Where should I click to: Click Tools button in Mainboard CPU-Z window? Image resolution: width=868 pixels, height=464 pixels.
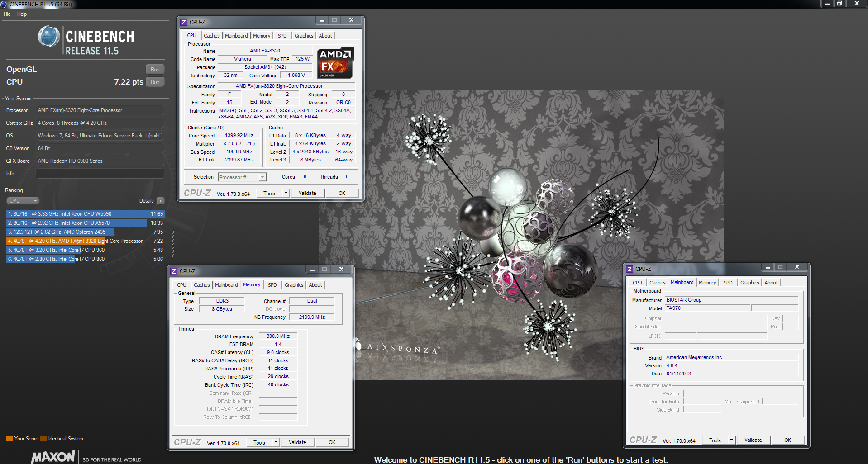point(715,440)
